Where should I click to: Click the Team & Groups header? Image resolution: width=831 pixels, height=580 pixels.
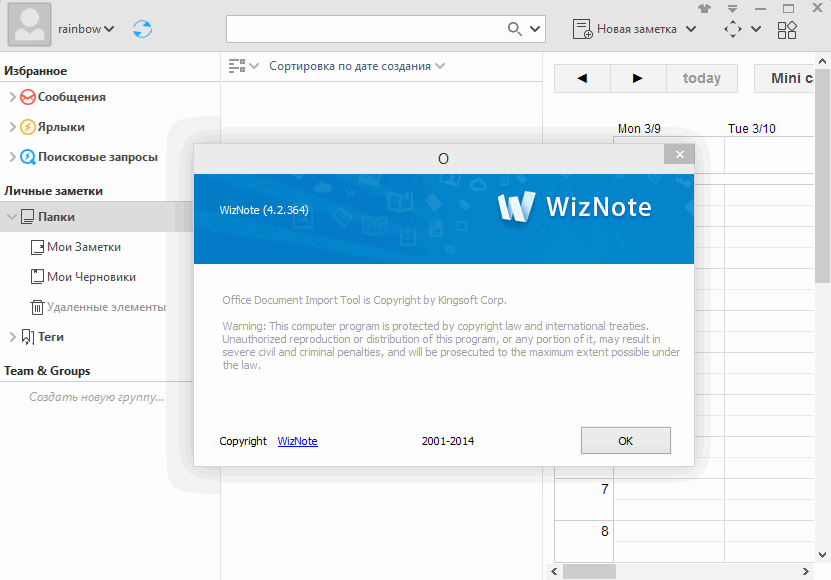[47, 371]
